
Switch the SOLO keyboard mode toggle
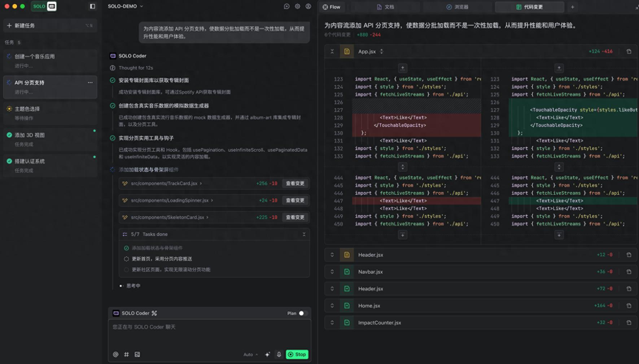pyautogui.click(x=51, y=6)
